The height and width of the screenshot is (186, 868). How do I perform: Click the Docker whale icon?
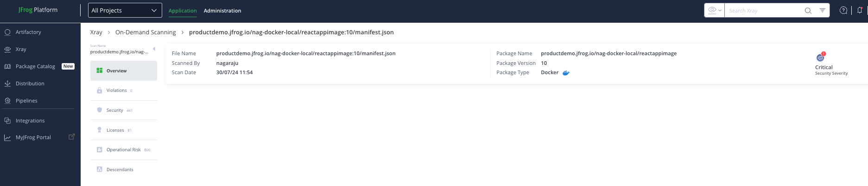pyautogui.click(x=566, y=73)
